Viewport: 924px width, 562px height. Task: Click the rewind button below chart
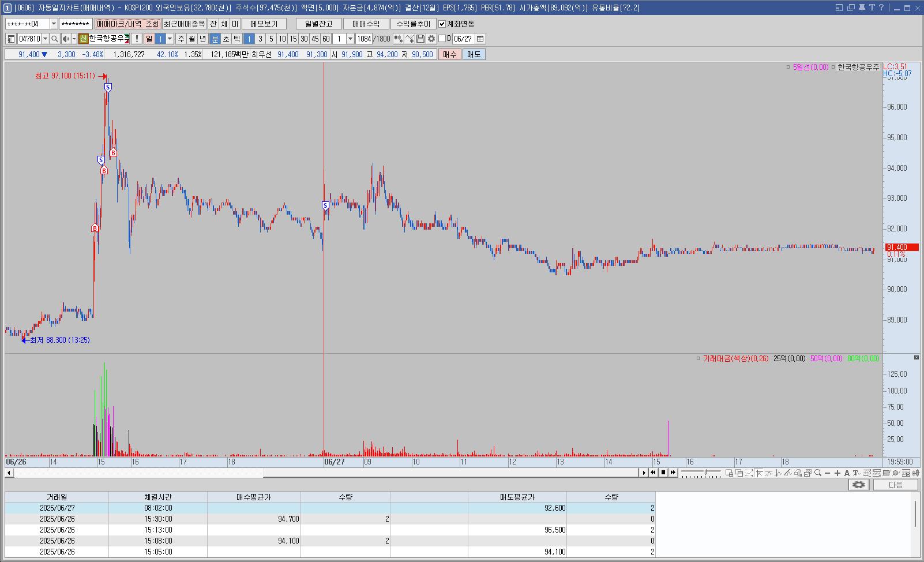tap(653, 473)
